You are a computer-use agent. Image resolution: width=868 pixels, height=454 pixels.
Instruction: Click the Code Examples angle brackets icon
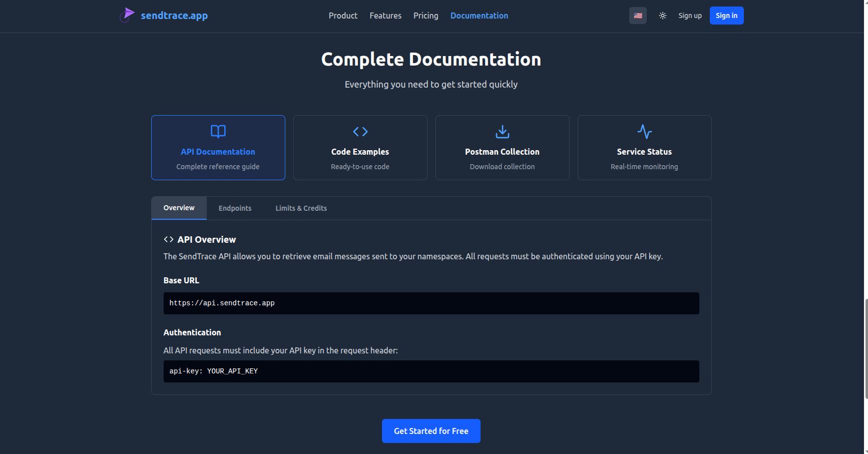[360, 132]
